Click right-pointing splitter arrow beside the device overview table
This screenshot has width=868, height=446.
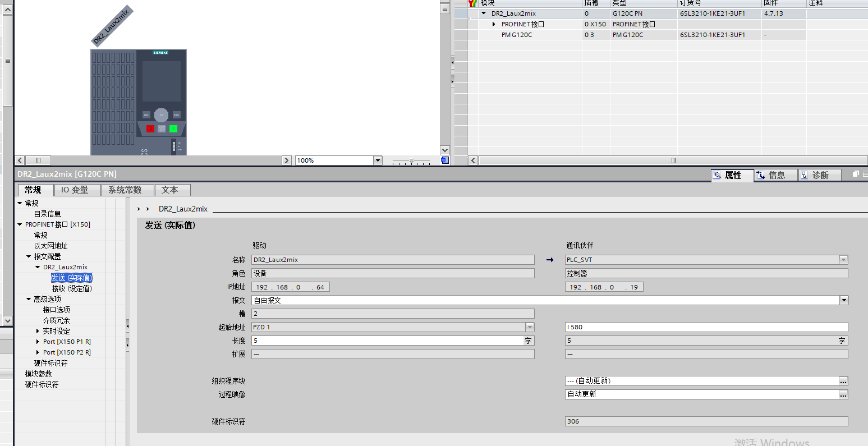click(x=453, y=82)
